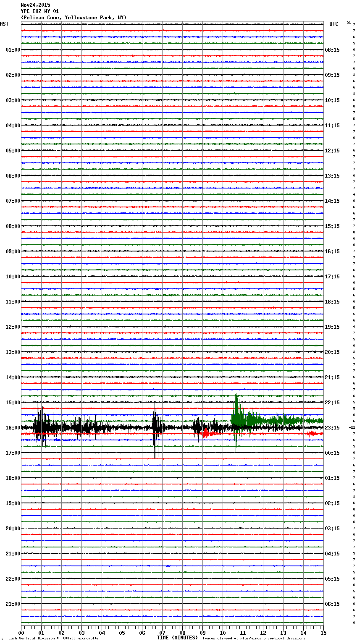Select the 01:00 MST time label

coord(13,50)
